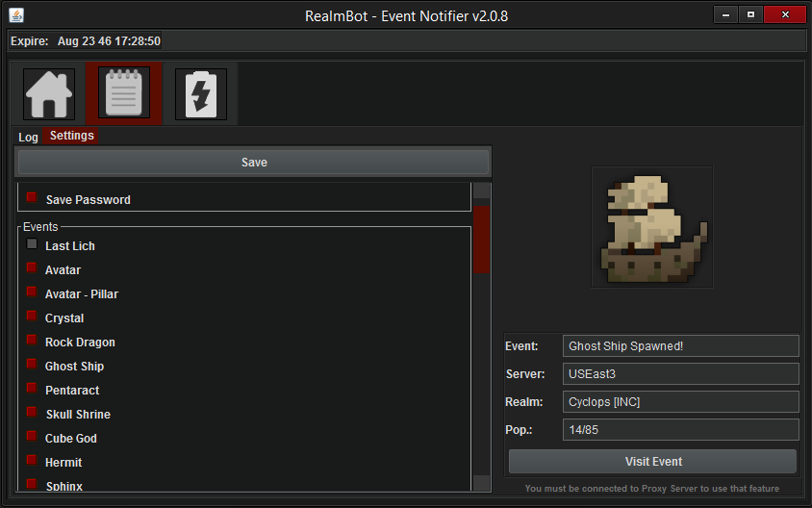
Task: Click the Server field showing USEast3
Action: [x=680, y=374]
